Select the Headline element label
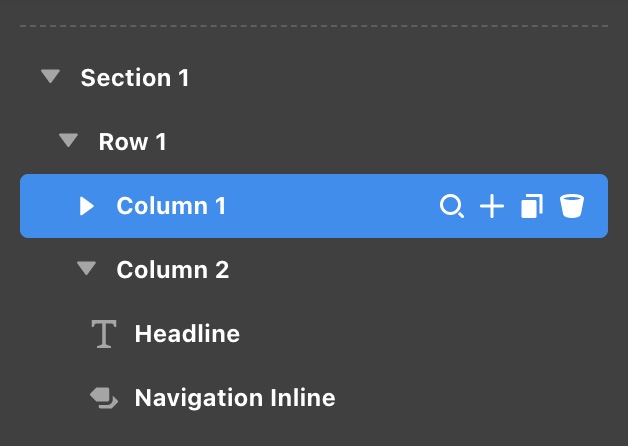628x446 pixels. (x=187, y=334)
